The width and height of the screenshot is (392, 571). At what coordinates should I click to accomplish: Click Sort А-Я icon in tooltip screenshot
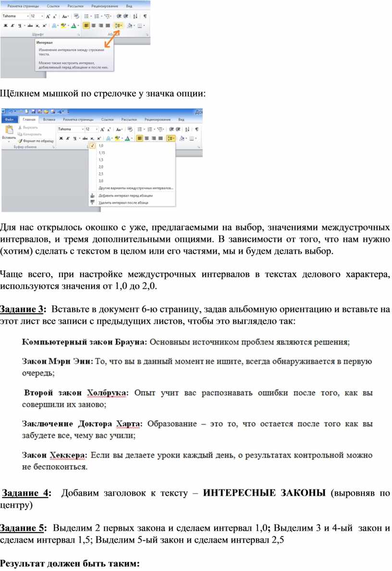(135, 16)
